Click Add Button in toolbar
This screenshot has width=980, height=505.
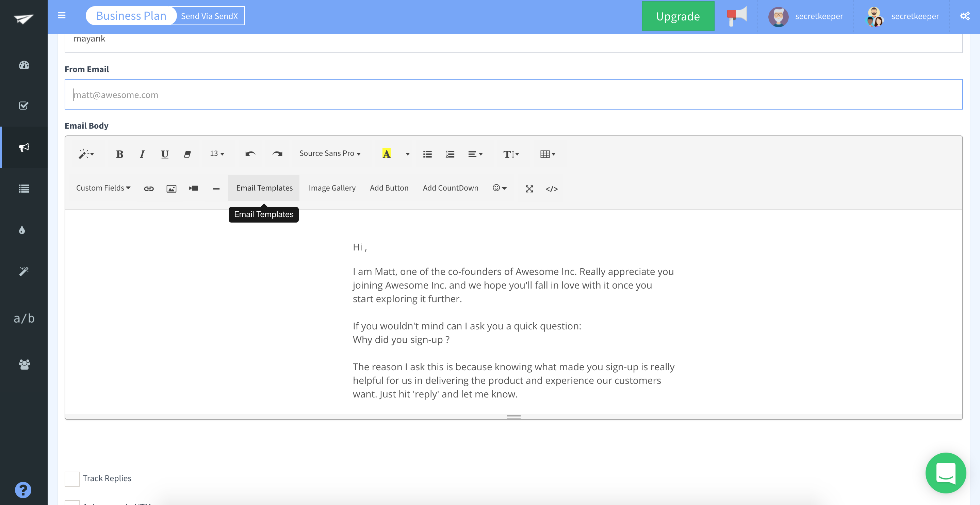tap(389, 188)
